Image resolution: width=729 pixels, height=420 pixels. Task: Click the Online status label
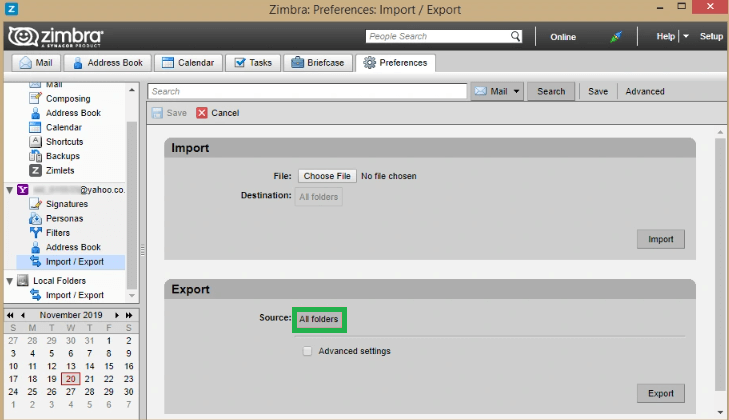[x=563, y=37]
